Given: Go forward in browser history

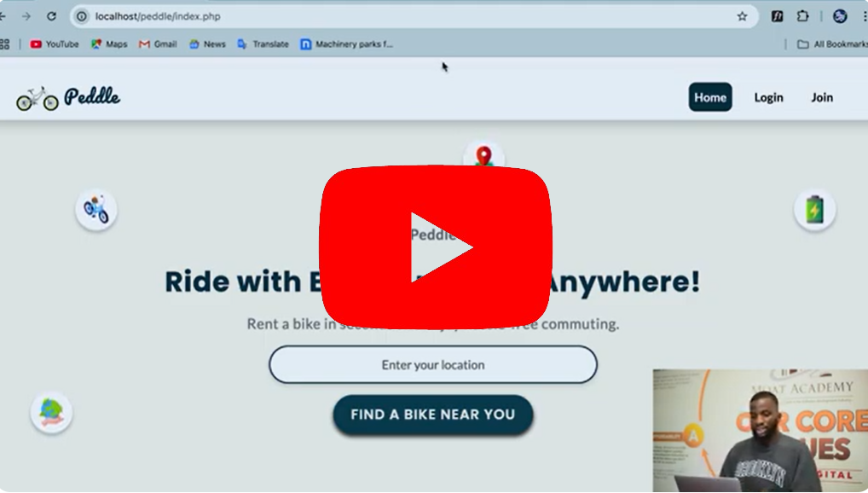Looking at the screenshot, I should pos(26,16).
